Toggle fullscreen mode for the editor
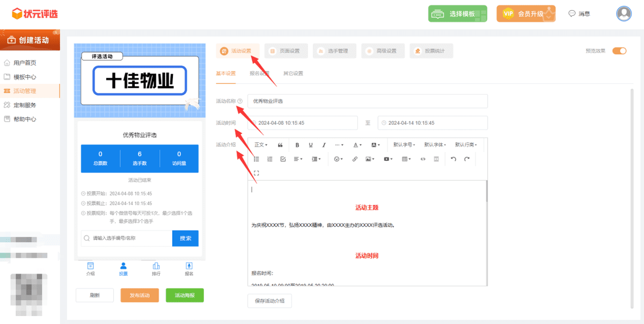 pyautogui.click(x=256, y=173)
